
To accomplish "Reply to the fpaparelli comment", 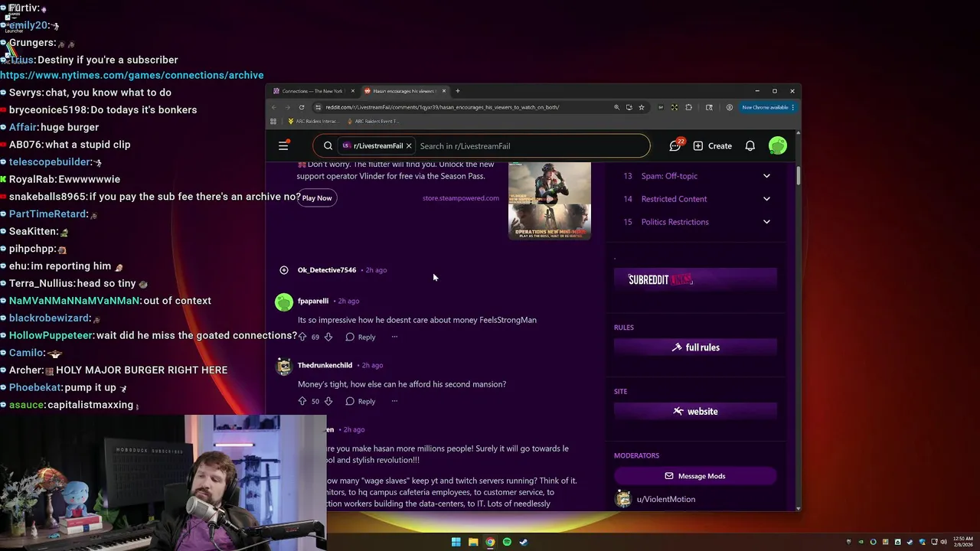I will (x=361, y=337).
